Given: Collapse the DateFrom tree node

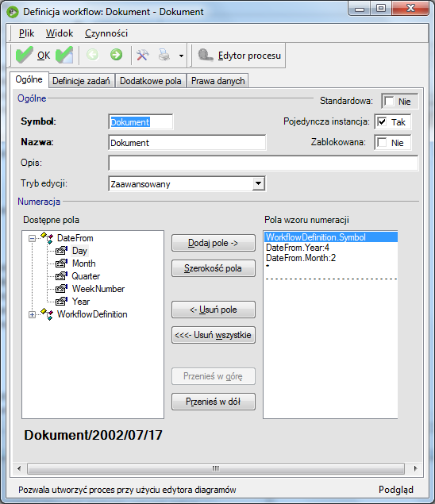Looking at the screenshot, I should [32, 238].
